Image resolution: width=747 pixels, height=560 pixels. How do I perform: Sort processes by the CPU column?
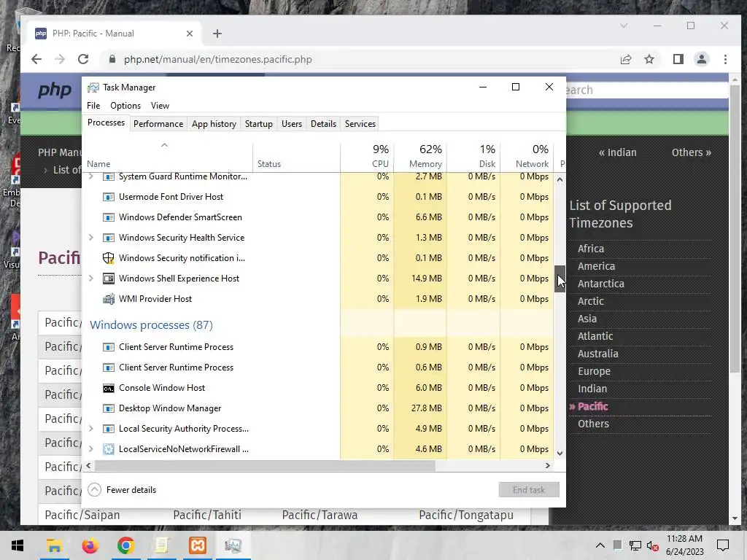[x=367, y=156]
